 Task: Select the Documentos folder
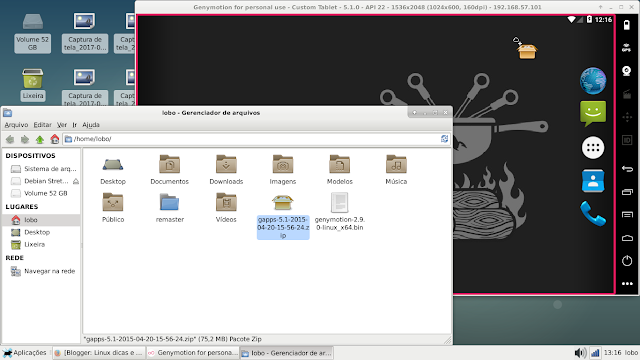click(x=169, y=164)
